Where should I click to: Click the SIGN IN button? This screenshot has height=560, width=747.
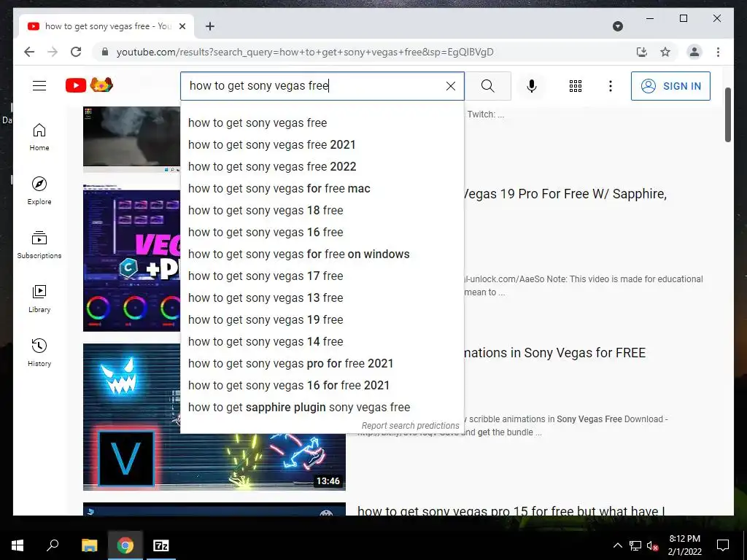point(670,86)
